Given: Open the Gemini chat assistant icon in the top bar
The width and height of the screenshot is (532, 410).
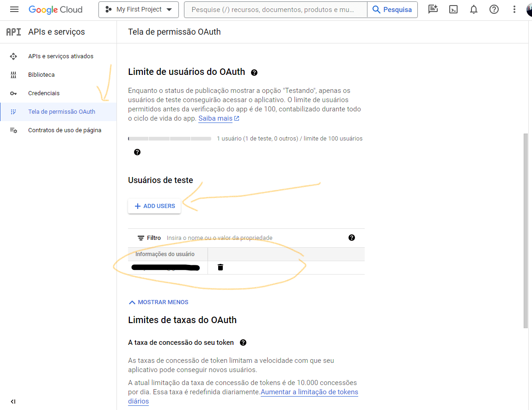Looking at the screenshot, I should pyautogui.click(x=433, y=10).
